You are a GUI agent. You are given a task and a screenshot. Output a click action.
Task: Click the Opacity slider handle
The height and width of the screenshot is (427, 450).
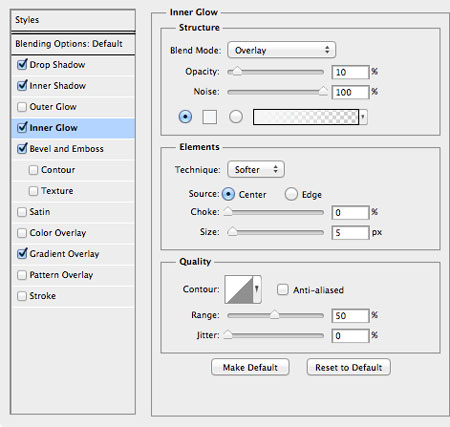pos(237,71)
